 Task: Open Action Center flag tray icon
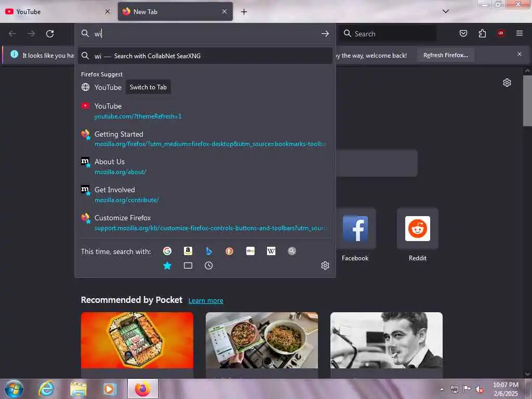coord(467,389)
